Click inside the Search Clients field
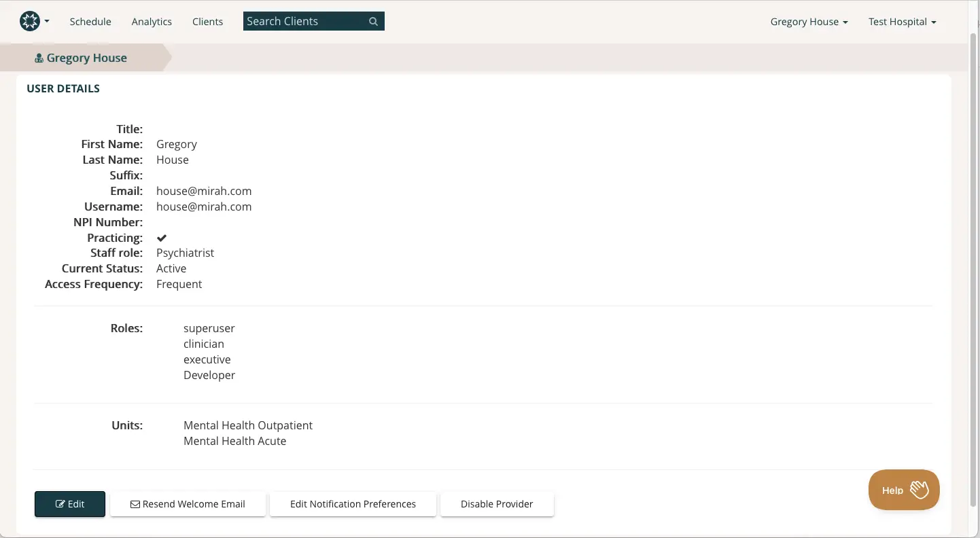This screenshot has width=980, height=538. [x=306, y=21]
